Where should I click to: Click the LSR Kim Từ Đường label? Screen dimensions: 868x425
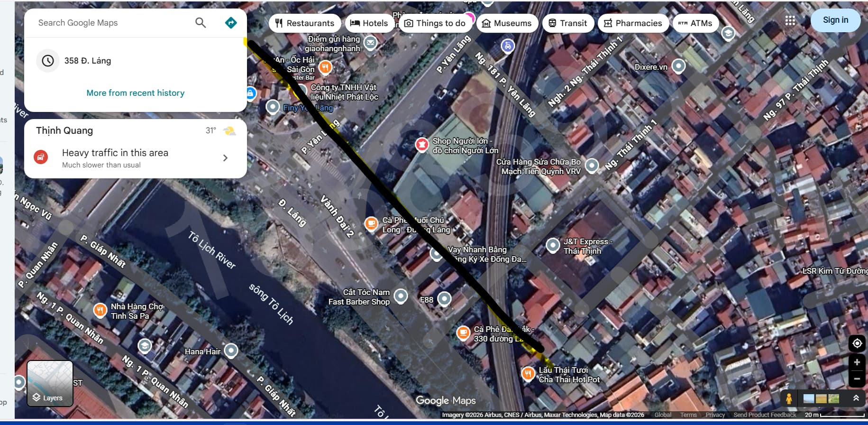point(835,271)
